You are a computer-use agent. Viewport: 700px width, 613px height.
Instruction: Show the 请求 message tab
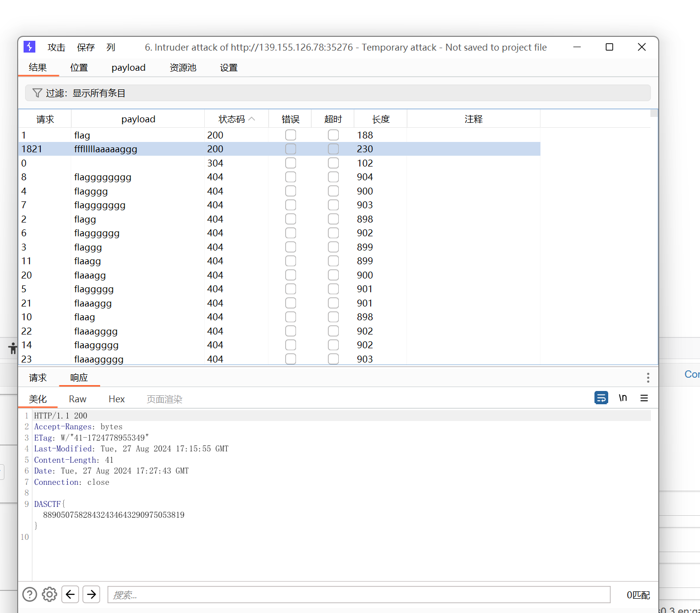tap(38, 377)
